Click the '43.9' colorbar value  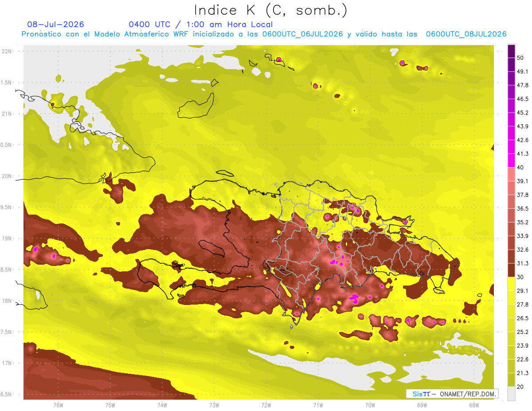(x=523, y=126)
